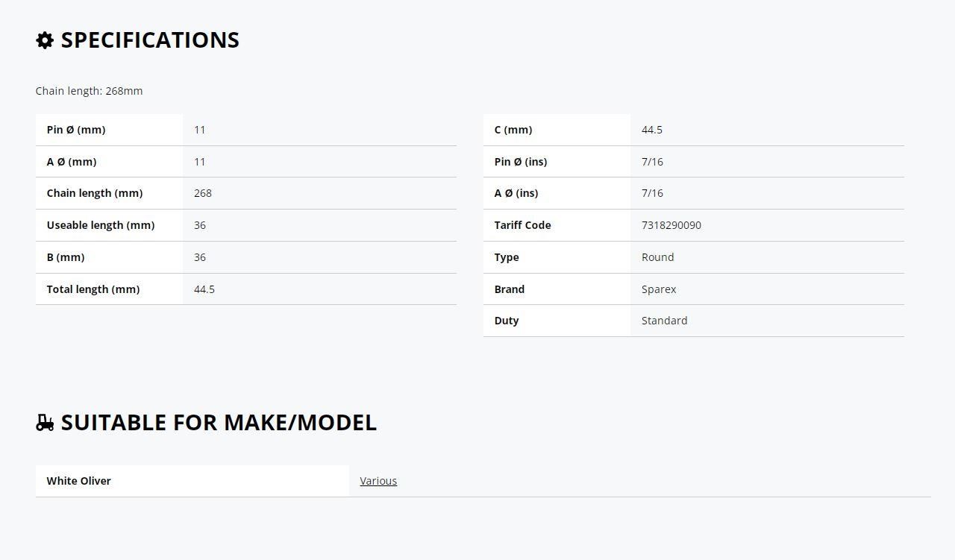Click the Chain length 268mm summary text
The height and width of the screenshot is (560, 955).
click(89, 91)
